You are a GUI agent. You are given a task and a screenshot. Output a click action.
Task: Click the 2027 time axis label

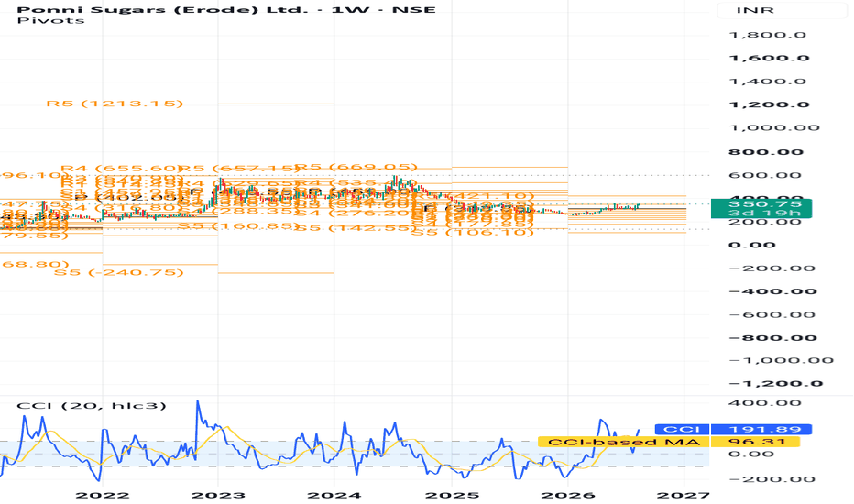tap(683, 495)
